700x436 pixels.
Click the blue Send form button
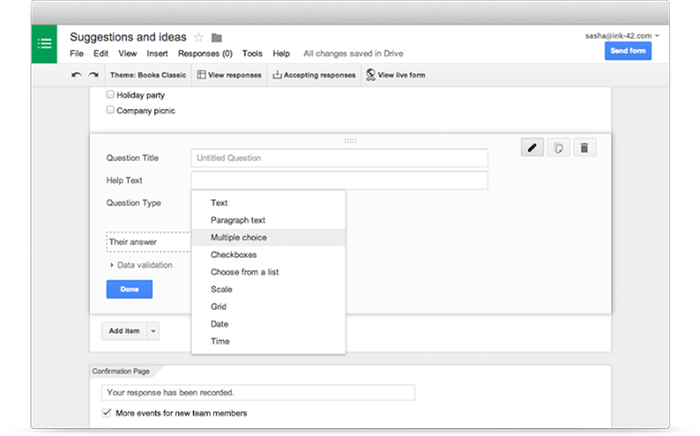(x=627, y=51)
